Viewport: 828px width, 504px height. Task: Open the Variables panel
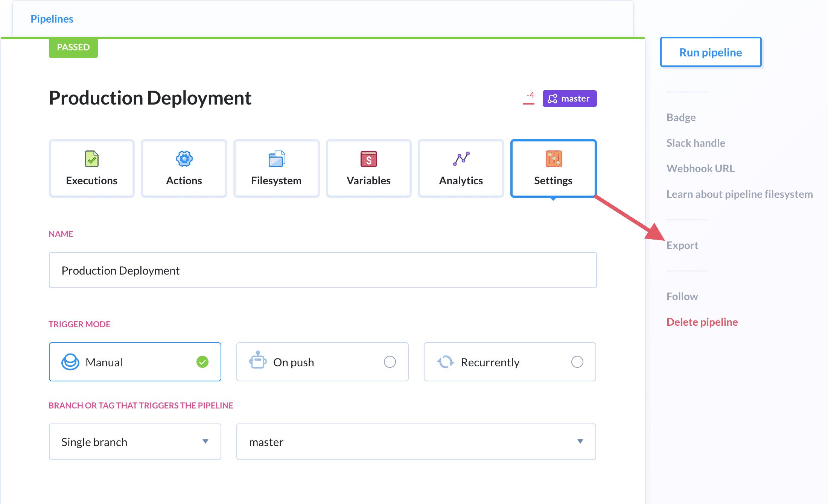[368, 167]
